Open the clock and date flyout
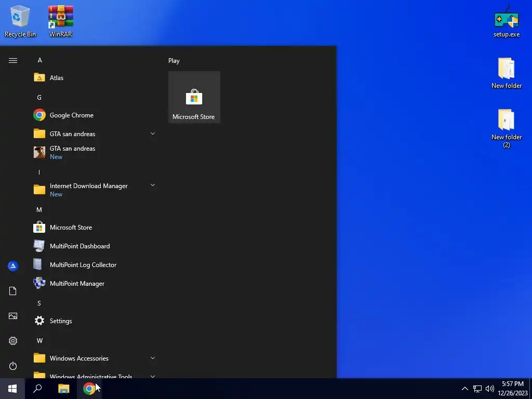The height and width of the screenshot is (399, 532). 512,389
